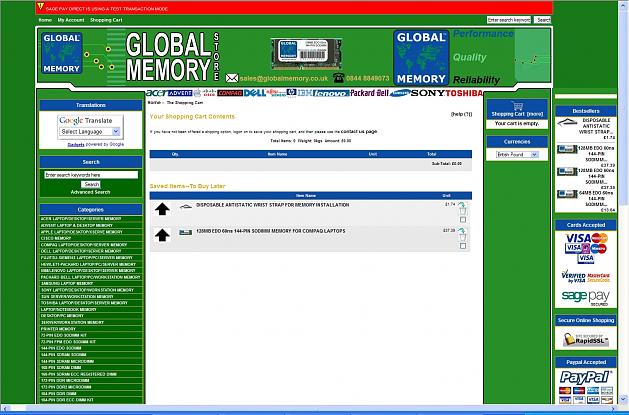Viewport: 629px width, 415px height.
Task: Open the Laptop/Notebook Memory category
Action: (68, 310)
